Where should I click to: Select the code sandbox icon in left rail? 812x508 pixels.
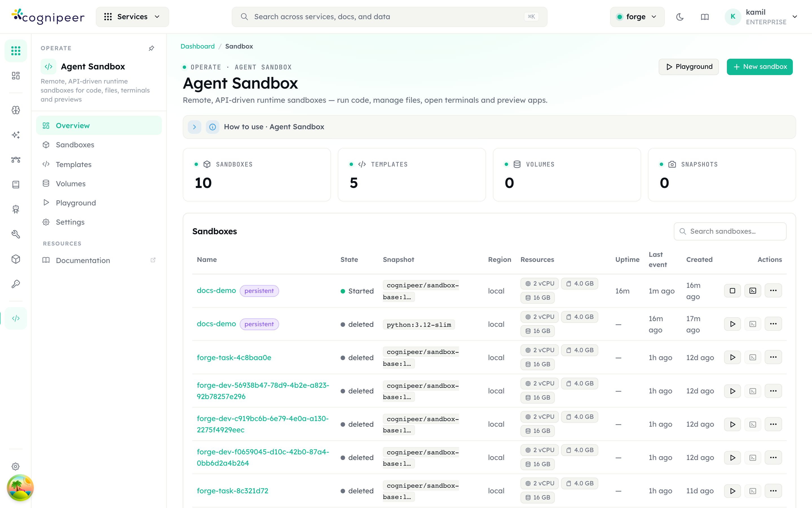(16, 318)
